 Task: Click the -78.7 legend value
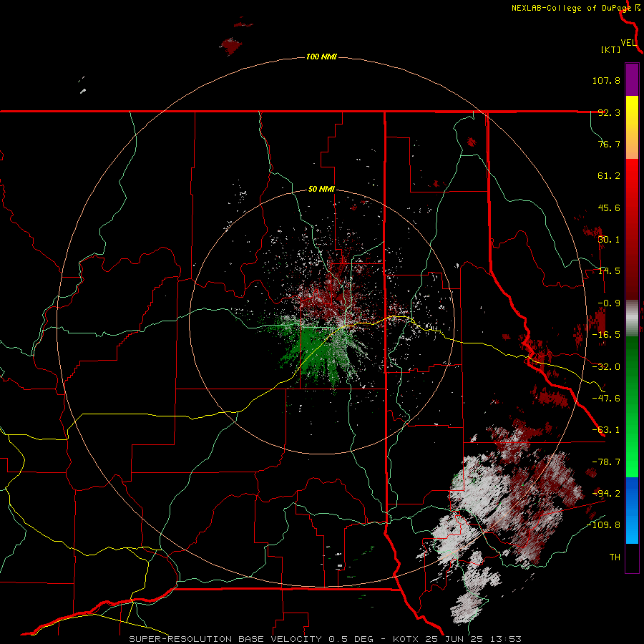pyautogui.click(x=606, y=462)
